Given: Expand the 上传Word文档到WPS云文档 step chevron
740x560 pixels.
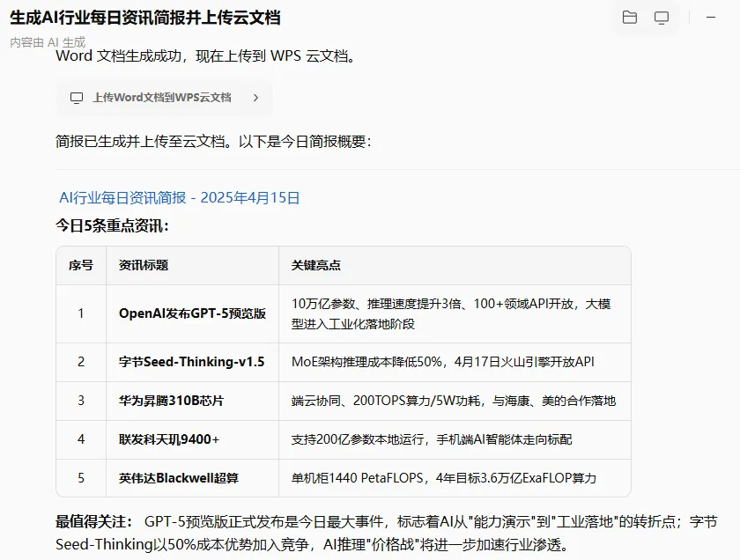Looking at the screenshot, I should click(x=255, y=98).
